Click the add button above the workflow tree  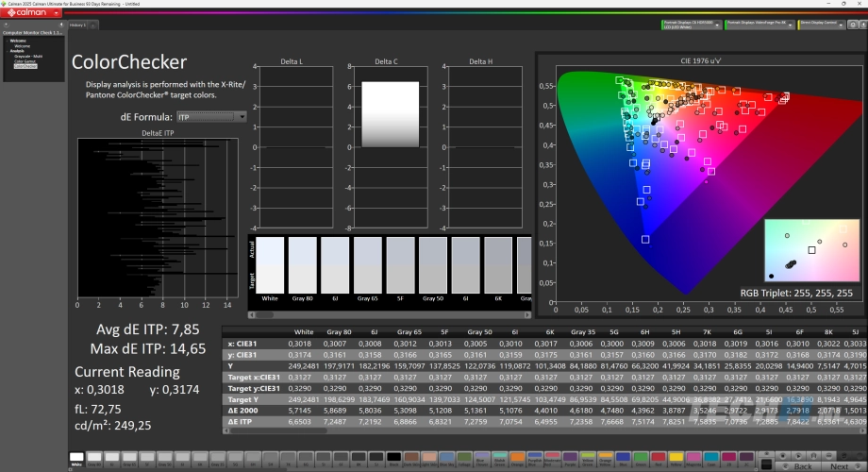point(6,25)
